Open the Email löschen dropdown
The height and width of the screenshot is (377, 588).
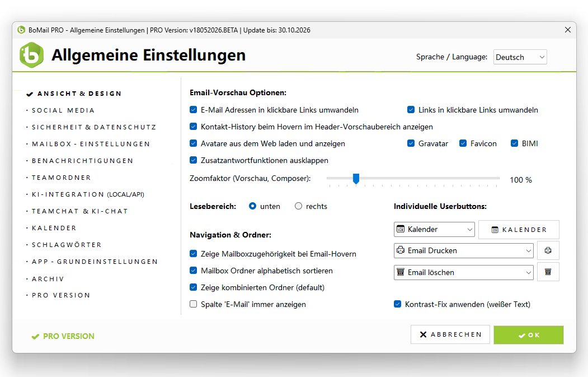[463, 272]
